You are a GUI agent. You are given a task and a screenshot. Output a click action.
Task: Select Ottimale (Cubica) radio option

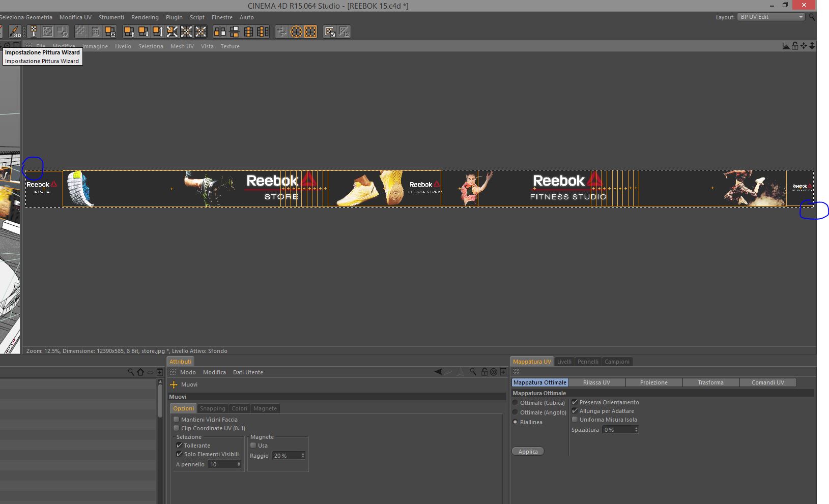(515, 403)
